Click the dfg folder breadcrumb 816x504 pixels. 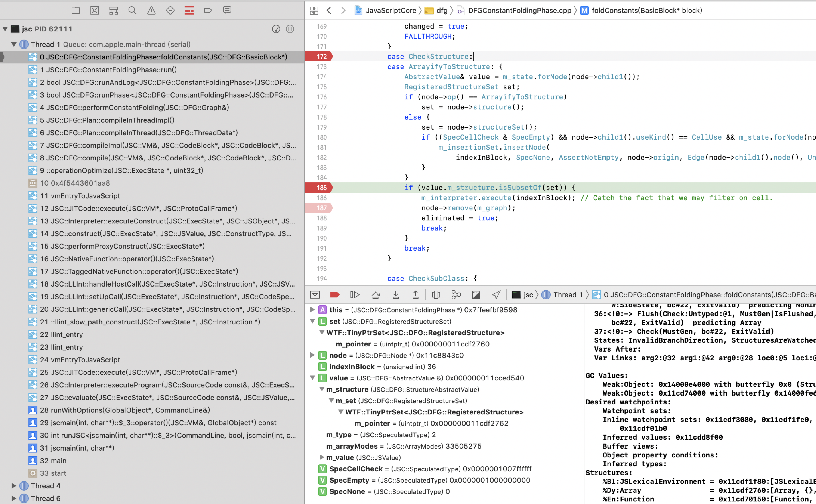pyautogui.click(x=441, y=10)
